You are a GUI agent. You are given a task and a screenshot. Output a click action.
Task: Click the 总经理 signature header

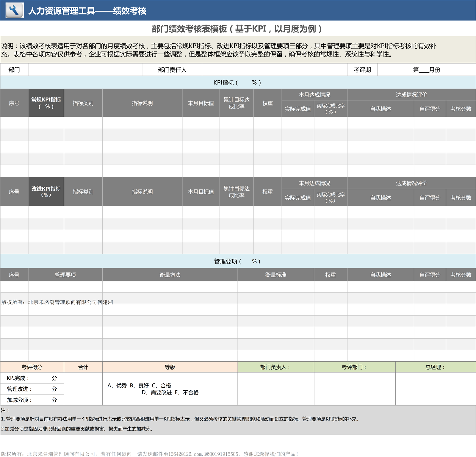point(435,367)
